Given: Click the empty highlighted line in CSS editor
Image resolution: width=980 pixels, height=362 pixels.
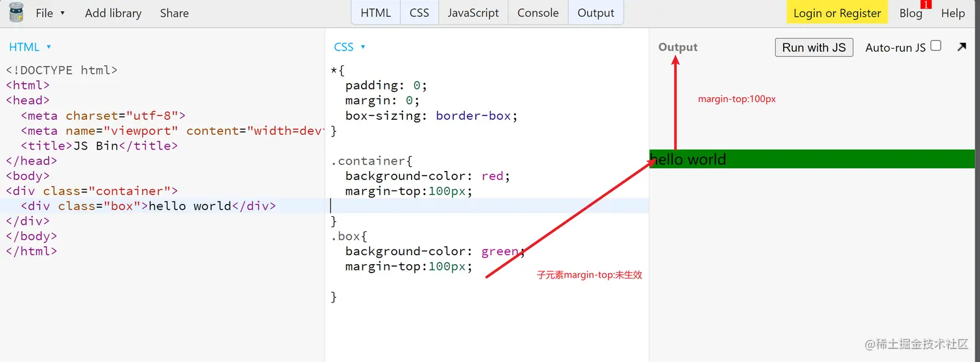Looking at the screenshot, I should point(489,206).
